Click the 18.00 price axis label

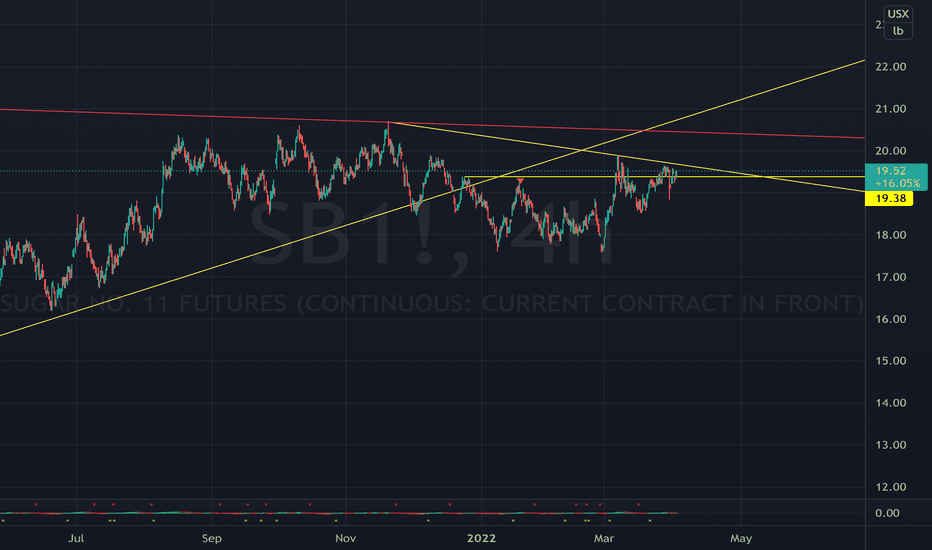(x=890, y=235)
